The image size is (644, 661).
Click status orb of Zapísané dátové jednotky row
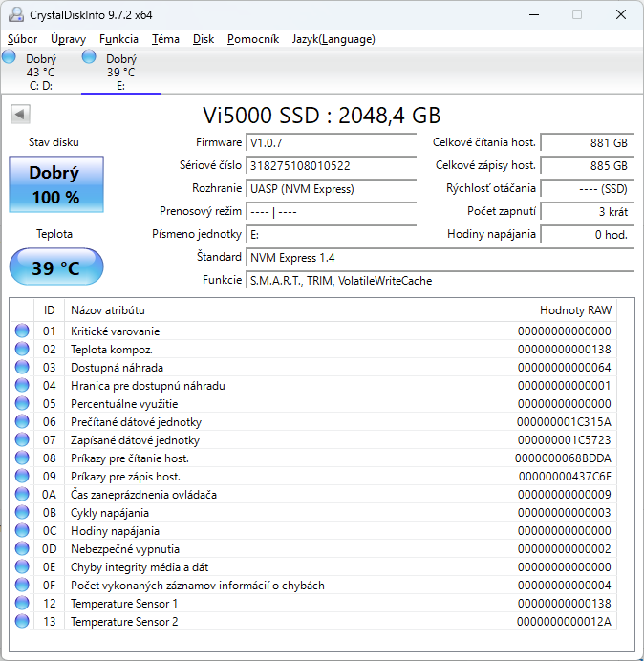[22, 439]
